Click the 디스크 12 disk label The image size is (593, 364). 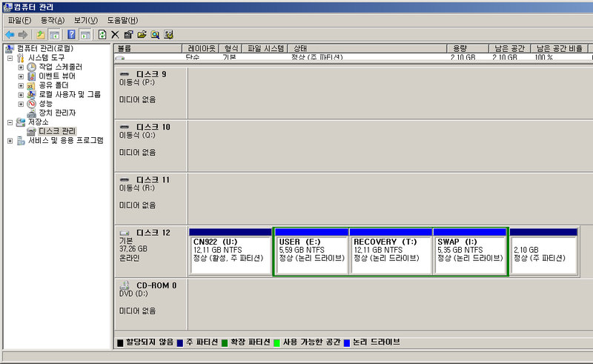click(x=151, y=233)
